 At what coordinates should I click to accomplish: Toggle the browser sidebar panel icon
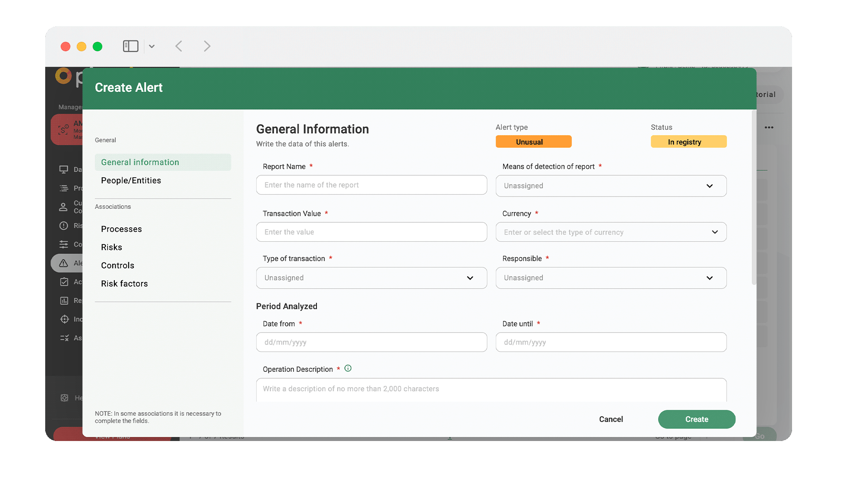coord(130,46)
